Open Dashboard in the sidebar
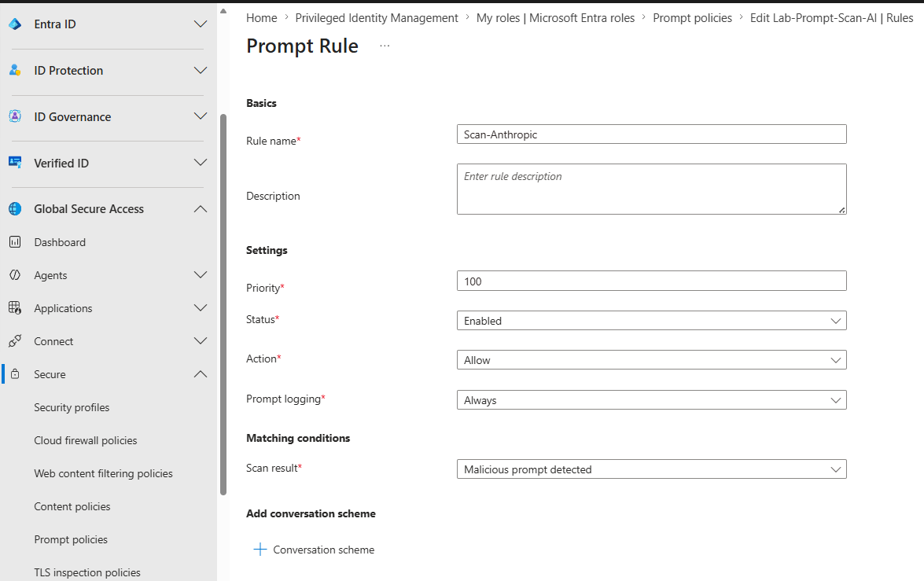This screenshot has height=581, width=924. point(60,242)
